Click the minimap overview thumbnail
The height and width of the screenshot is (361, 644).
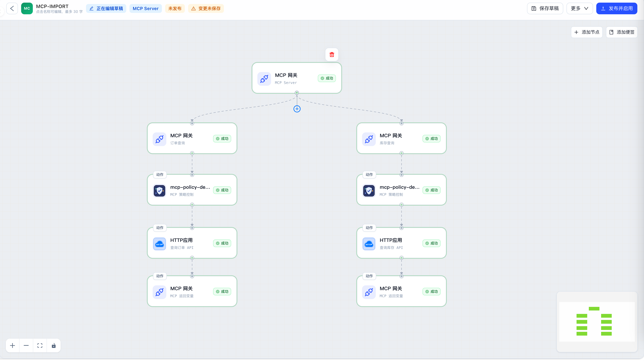(597, 322)
